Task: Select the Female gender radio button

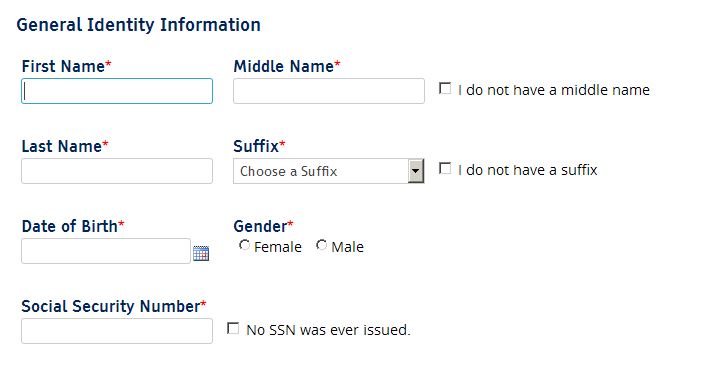Action: 244,246
